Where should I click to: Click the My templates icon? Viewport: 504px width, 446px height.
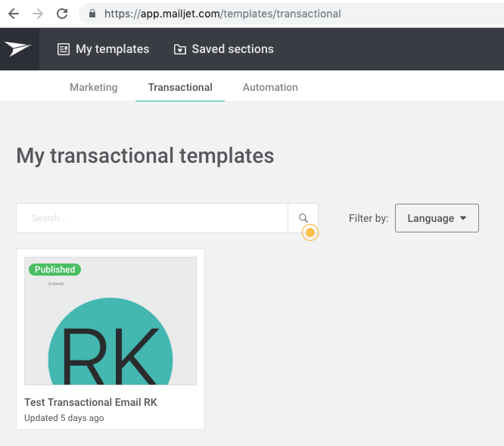(x=64, y=49)
